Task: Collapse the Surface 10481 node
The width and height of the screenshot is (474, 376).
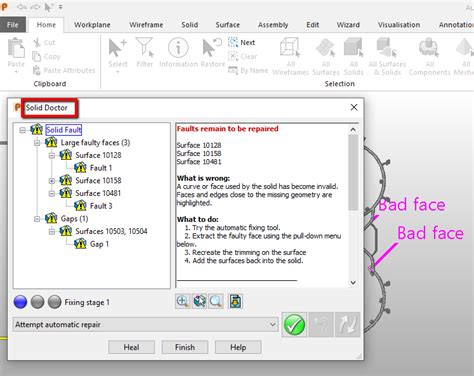Action: 52,194
